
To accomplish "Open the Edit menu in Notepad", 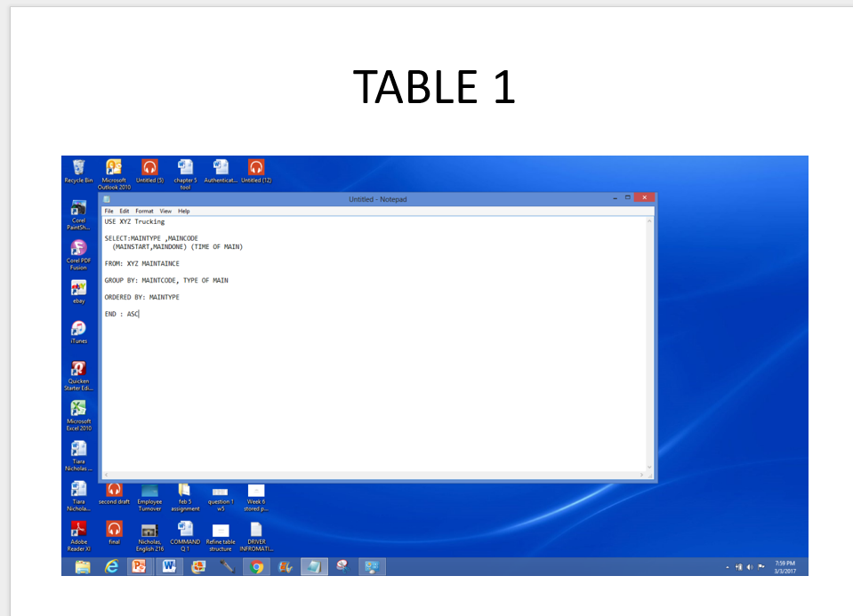I will (x=125, y=211).
